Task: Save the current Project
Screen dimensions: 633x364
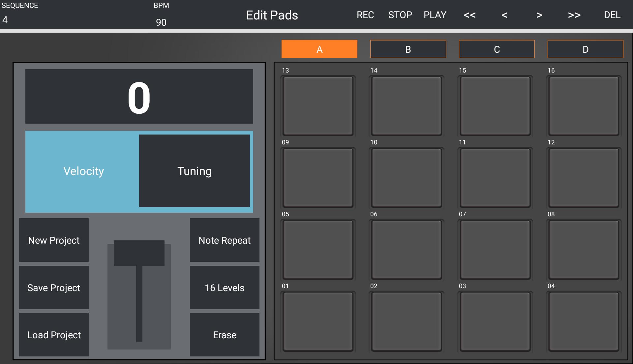Action: (54, 288)
